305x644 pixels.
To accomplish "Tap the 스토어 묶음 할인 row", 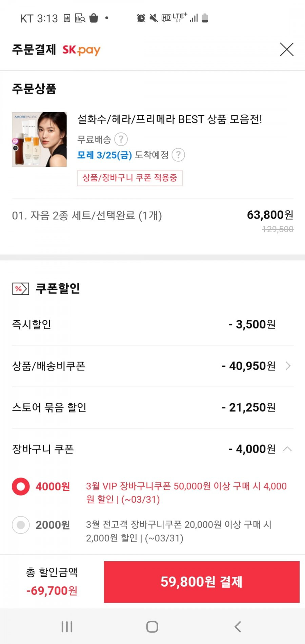I will click(x=152, y=407).
